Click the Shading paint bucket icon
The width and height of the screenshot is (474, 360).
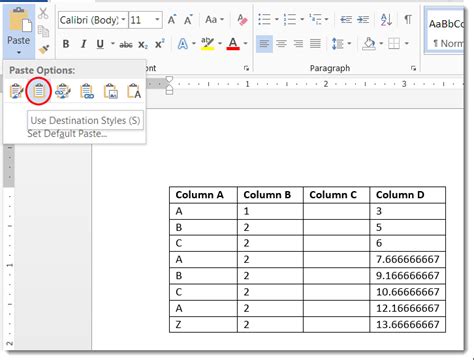(369, 44)
